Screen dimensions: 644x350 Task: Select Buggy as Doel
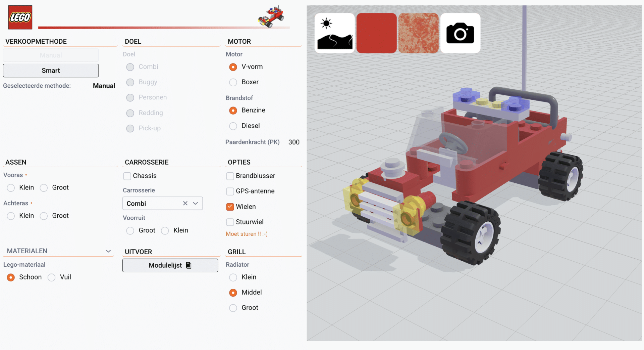pyautogui.click(x=130, y=82)
